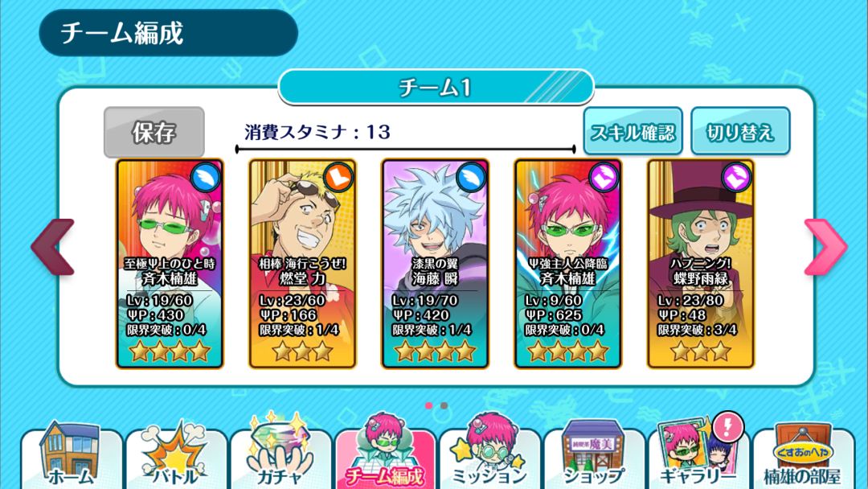This screenshot has width=868, height=489.
Task: Choose the Ψ強主人公降臨 斉木楠雄 card
Action: pos(568,264)
